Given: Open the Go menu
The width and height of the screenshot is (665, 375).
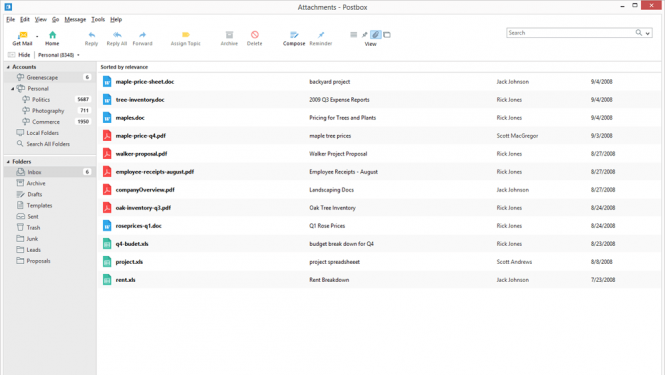Looking at the screenshot, I should [56, 20].
